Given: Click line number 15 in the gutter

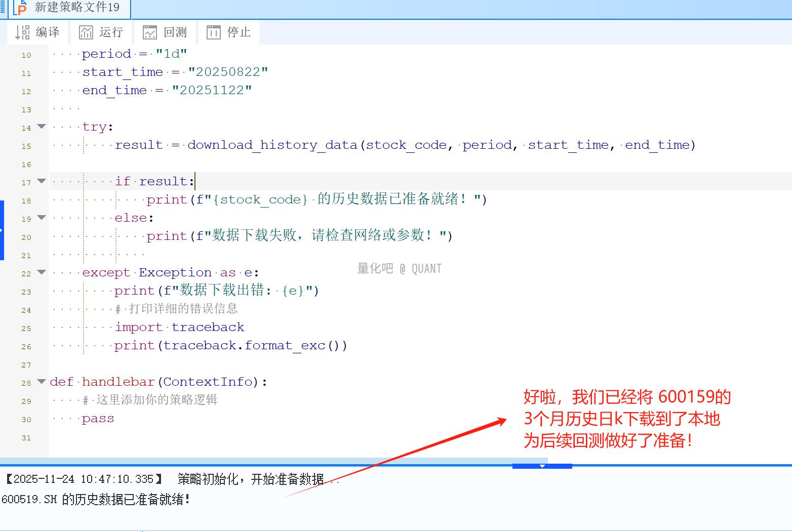Looking at the screenshot, I should click(26, 146).
